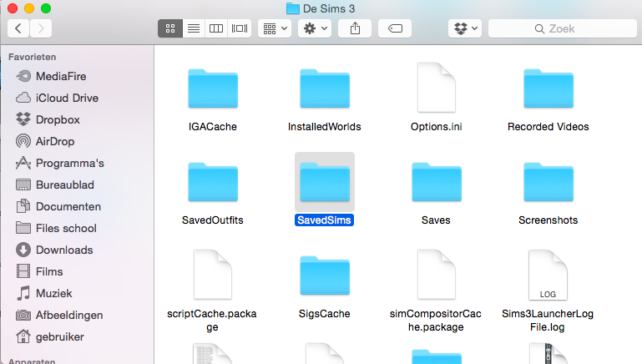Open the gear action menu

[315, 28]
